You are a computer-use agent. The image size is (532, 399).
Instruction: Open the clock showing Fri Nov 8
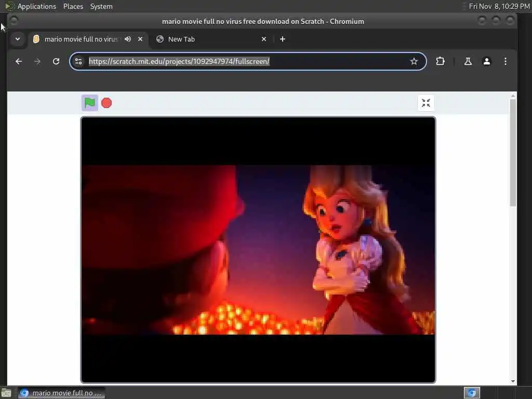coord(499,6)
